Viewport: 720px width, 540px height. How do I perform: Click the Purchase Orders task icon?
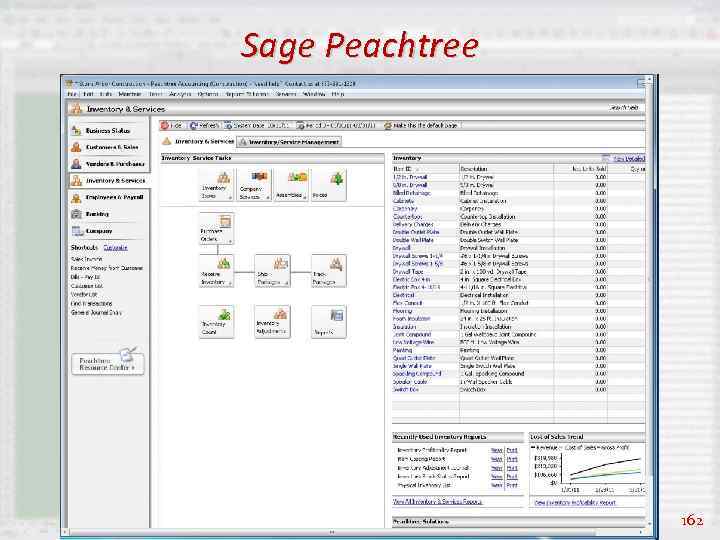click(x=216, y=228)
